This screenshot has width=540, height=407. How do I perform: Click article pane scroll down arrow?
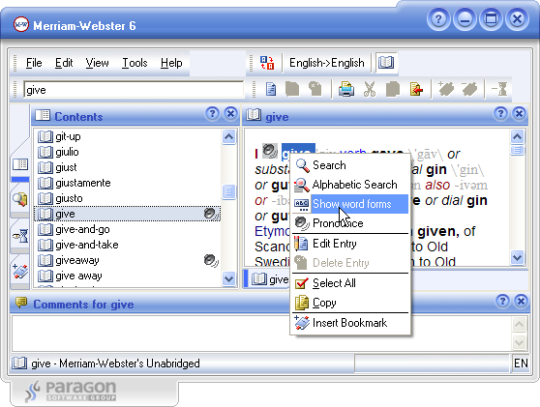pos(517,257)
